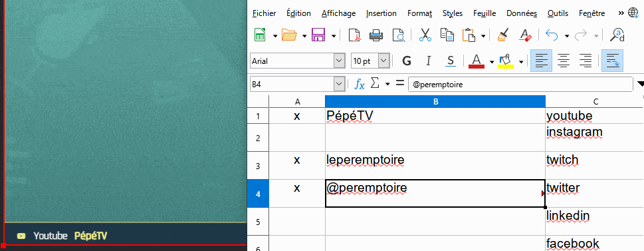644x251 pixels.
Task: Click the Save floppy disk icon
Action: [319, 35]
